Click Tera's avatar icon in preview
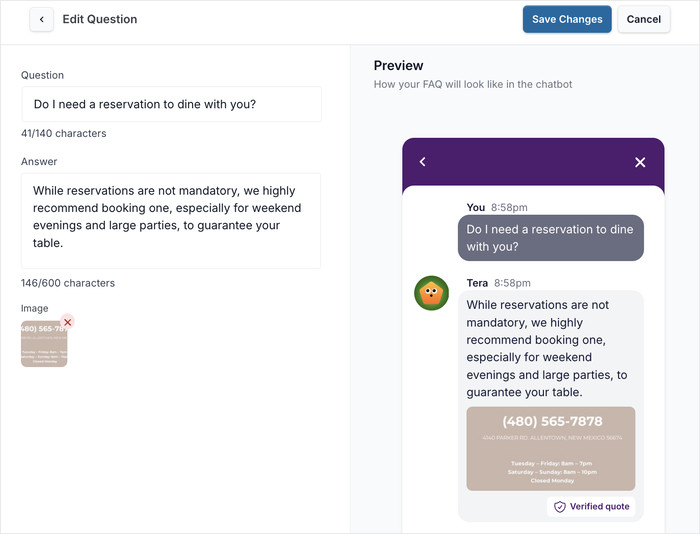Viewport: 700px width, 534px height. [431, 293]
